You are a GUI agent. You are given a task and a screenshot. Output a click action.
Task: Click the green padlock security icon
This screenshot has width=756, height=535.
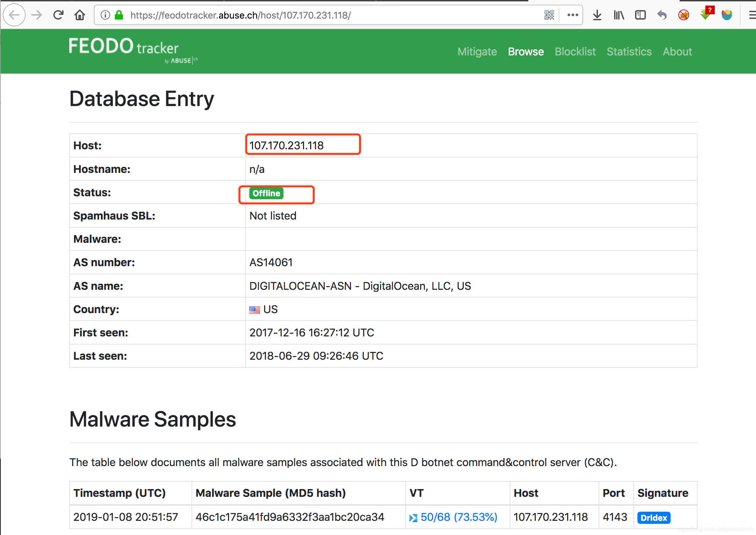click(x=119, y=15)
